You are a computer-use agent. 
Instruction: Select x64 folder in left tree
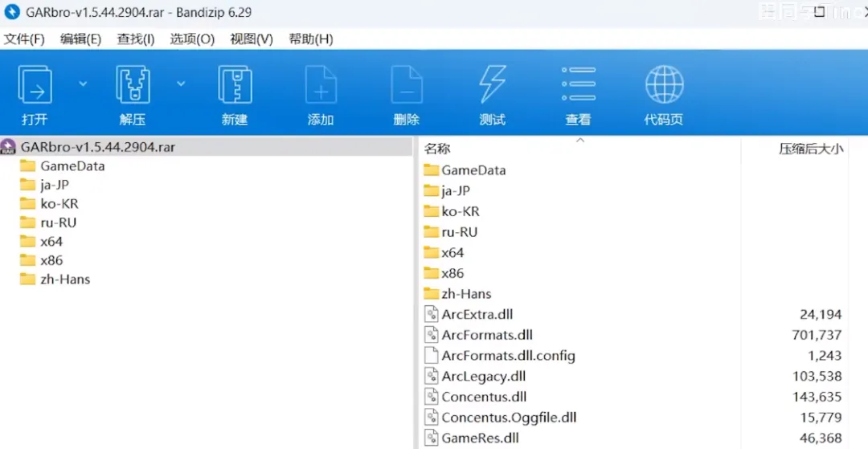tap(51, 241)
